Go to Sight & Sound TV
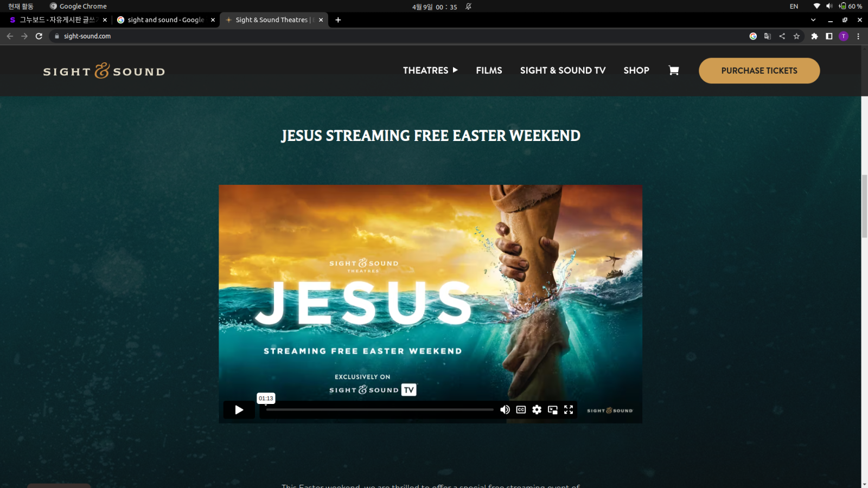The width and height of the screenshot is (868, 488). click(563, 70)
